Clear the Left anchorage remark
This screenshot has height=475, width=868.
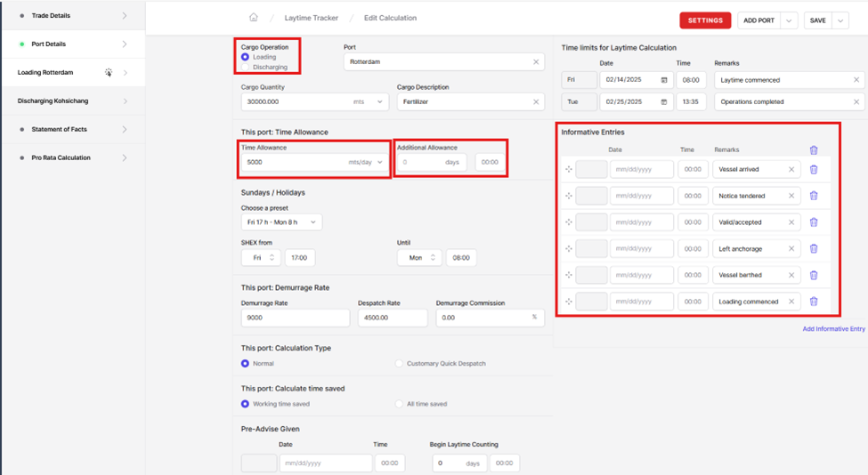point(791,249)
